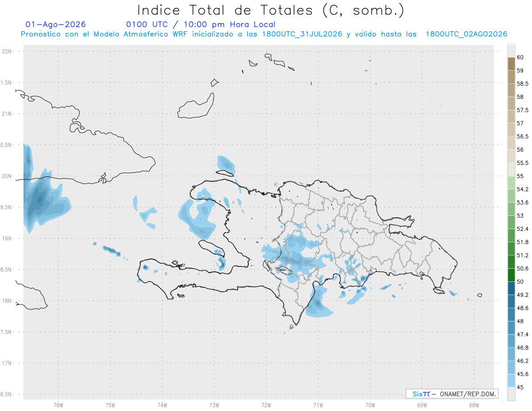Click the '19N' latitude label
The width and height of the screenshot is (532, 411).
pyautogui.click(x=7, y=238)
